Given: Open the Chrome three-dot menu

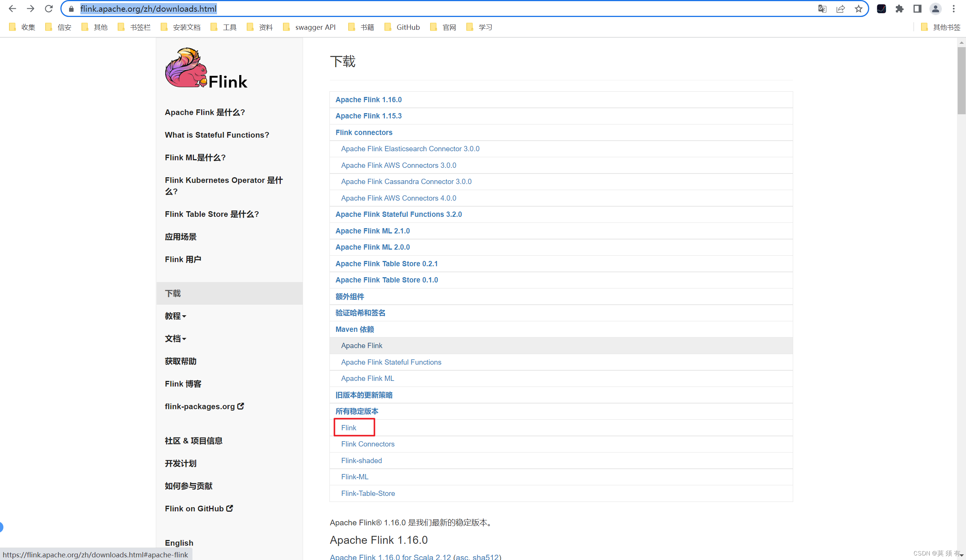Looking at the screenshot, I should point(954,9).
